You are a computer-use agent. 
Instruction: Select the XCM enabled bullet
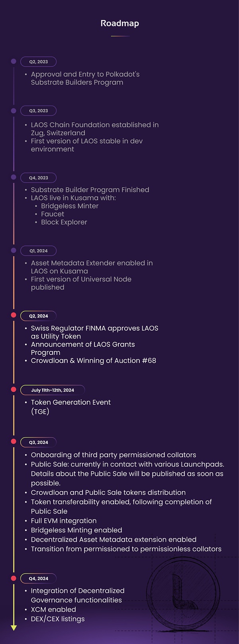click(x=53, y=609)
